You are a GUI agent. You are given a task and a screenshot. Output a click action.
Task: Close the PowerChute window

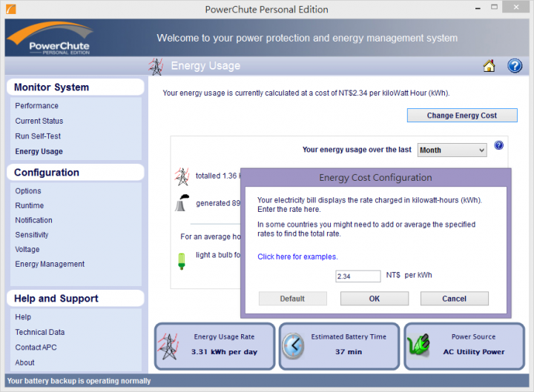516,7
